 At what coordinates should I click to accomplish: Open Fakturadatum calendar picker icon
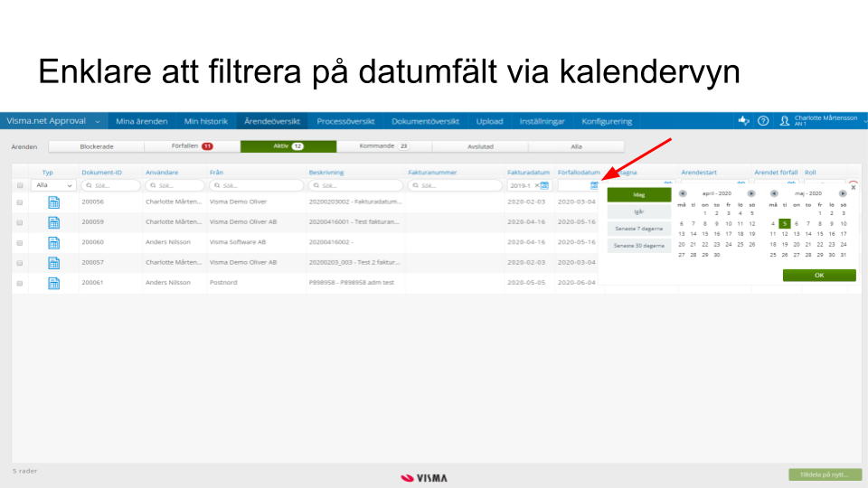544,185
